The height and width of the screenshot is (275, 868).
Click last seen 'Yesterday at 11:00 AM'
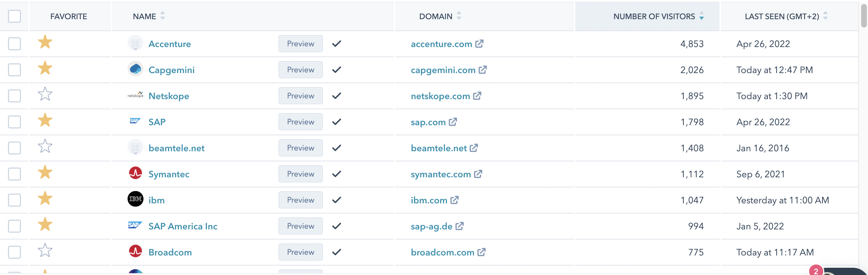pyautogui.click(x=783, y=200)
